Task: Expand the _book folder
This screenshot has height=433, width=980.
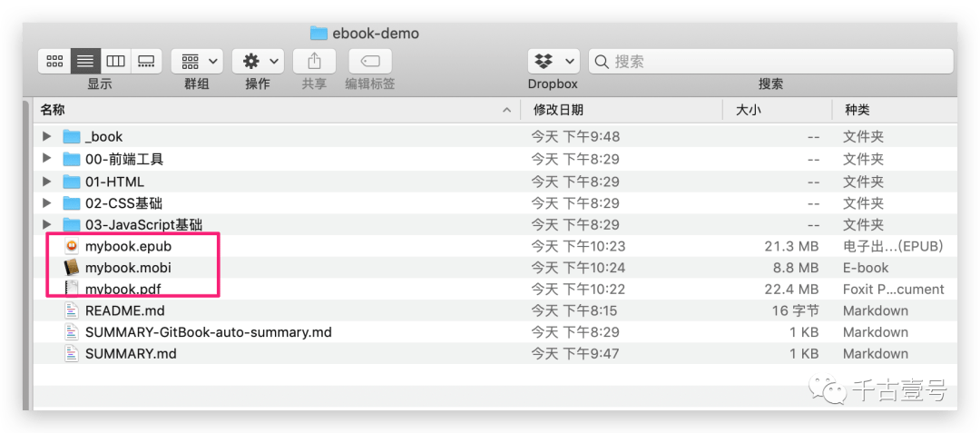Action: [x=47, y=136]
